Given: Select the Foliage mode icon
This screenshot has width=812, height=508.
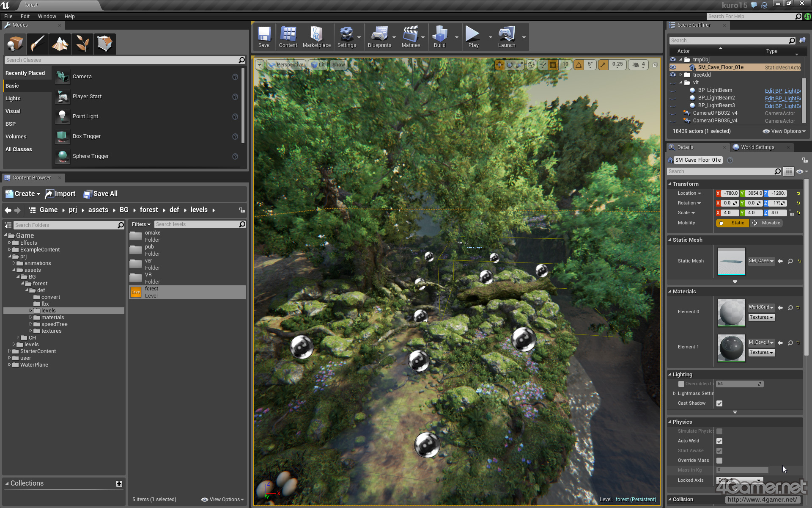Looking at the screenshot, I should 82,44.
